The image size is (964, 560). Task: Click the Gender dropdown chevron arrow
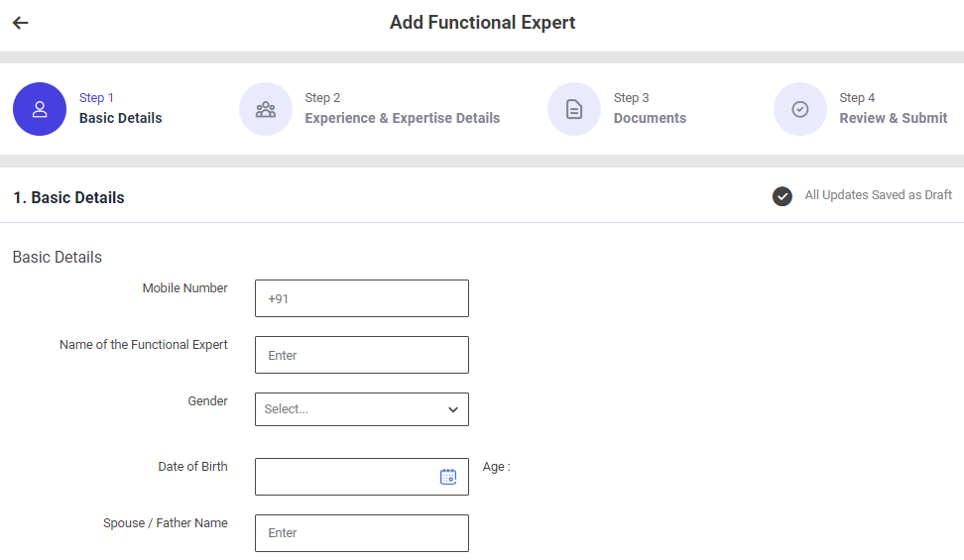453,409
